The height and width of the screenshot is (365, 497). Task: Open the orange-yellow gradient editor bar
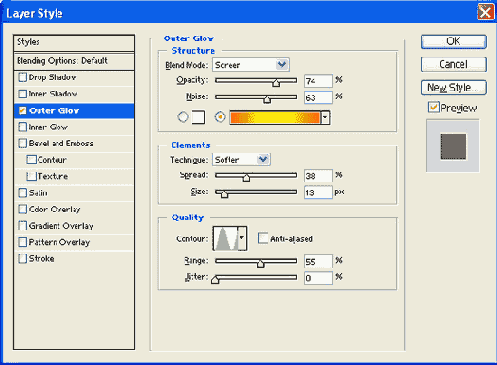pos(275,118)
